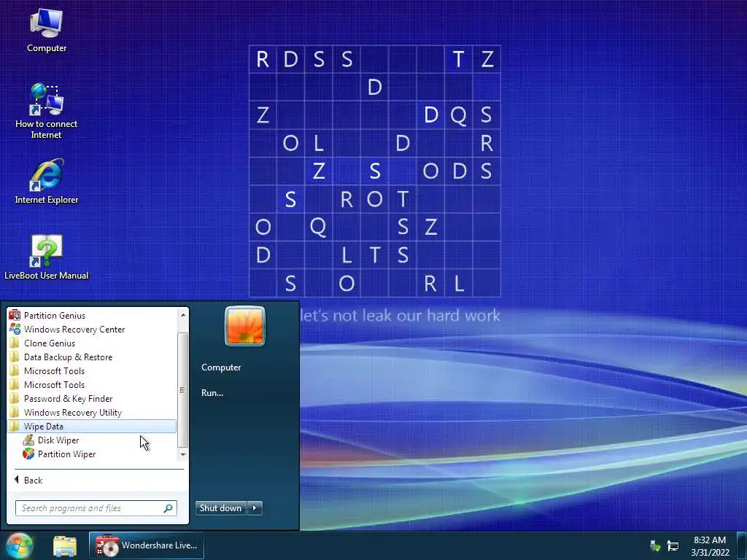Launch Partition Wiper from Wipe Data
The width and height of the screenshot is (747, 560).
click(92, 454)
